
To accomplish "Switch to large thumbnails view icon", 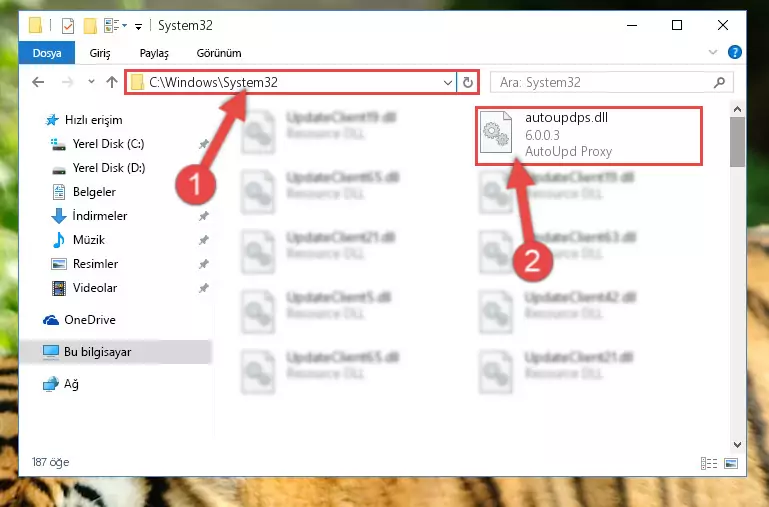I will [731, 463].
